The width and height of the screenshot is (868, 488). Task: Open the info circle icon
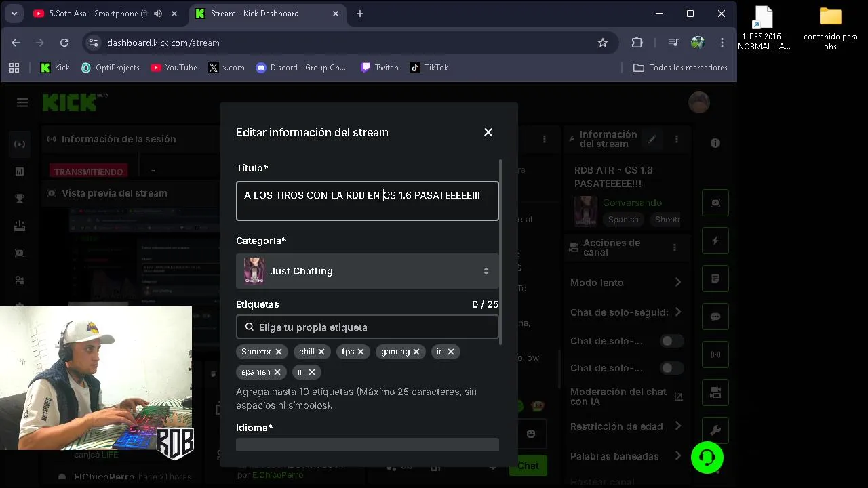[715, 143]
